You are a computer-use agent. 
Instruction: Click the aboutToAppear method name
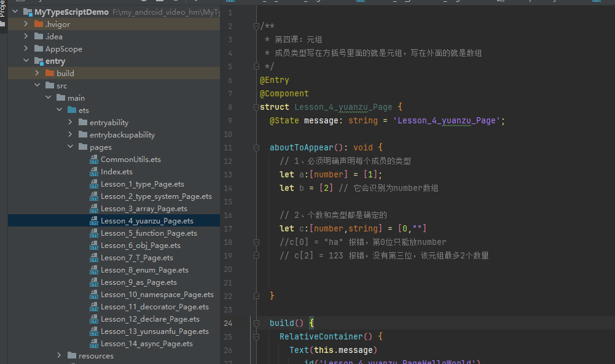[x=301, y=148]
